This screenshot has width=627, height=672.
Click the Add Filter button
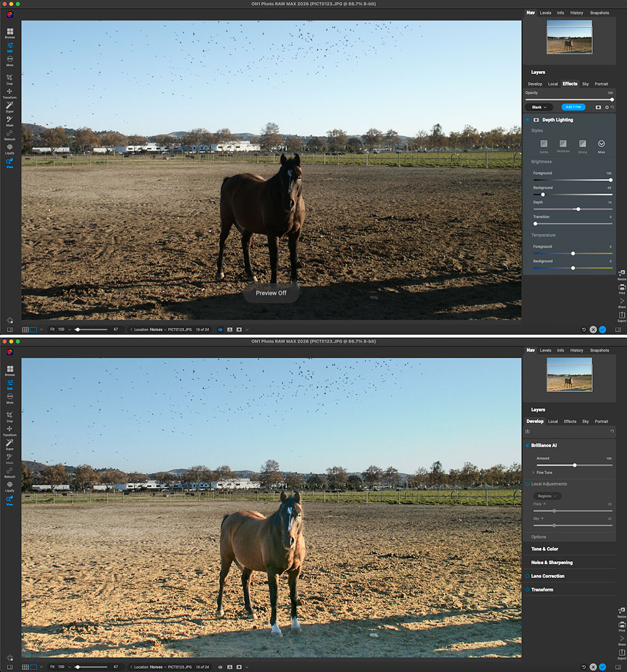click(x=573, y=107)
